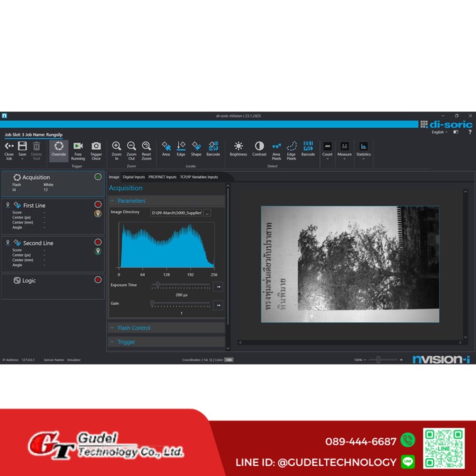
Task: Open the PROFINET Inputs tab
Action: [x=162, y=177]
